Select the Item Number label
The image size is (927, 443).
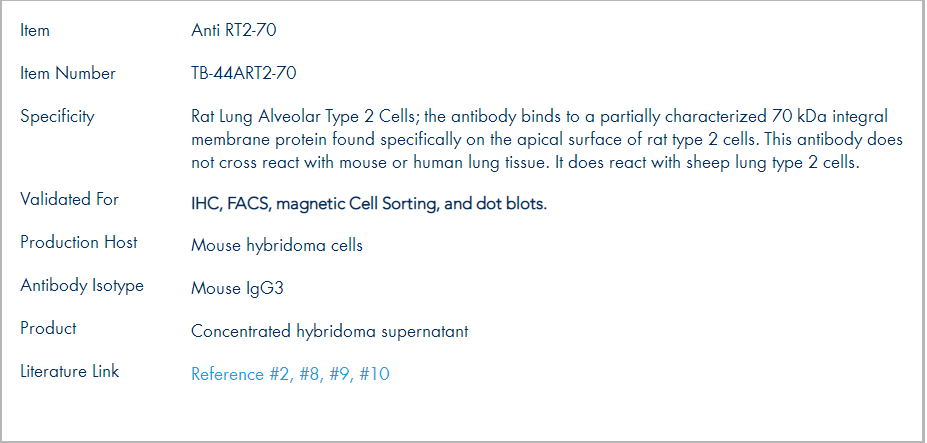pos(68,73)
